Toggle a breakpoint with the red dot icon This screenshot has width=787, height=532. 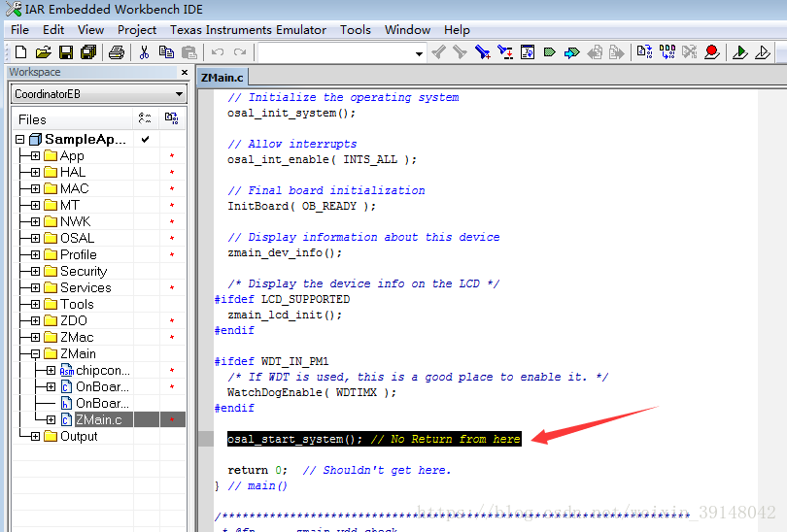coord(712,52)
